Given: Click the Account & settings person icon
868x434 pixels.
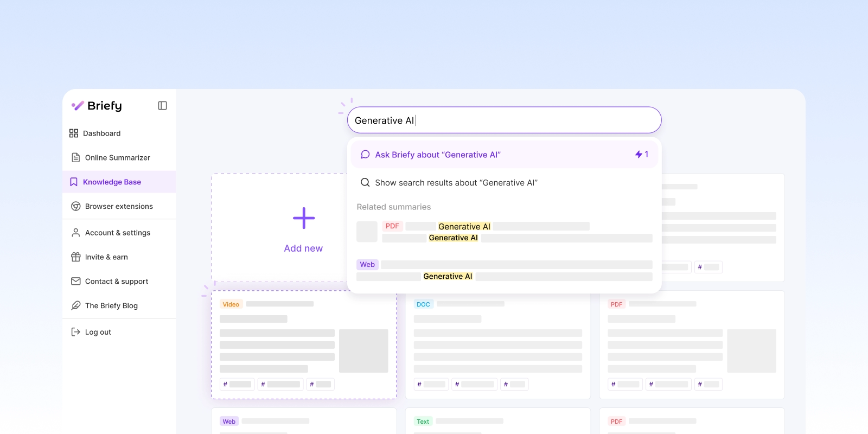Looking at the screenshot, I should (76, 232).
